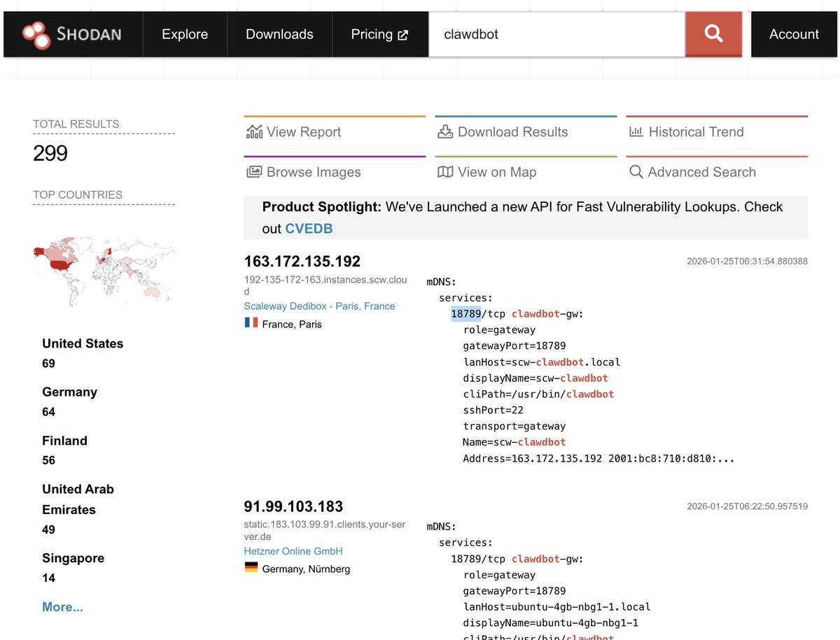Open the Account menu
840x640 pixels.
[x=794, y=34]
